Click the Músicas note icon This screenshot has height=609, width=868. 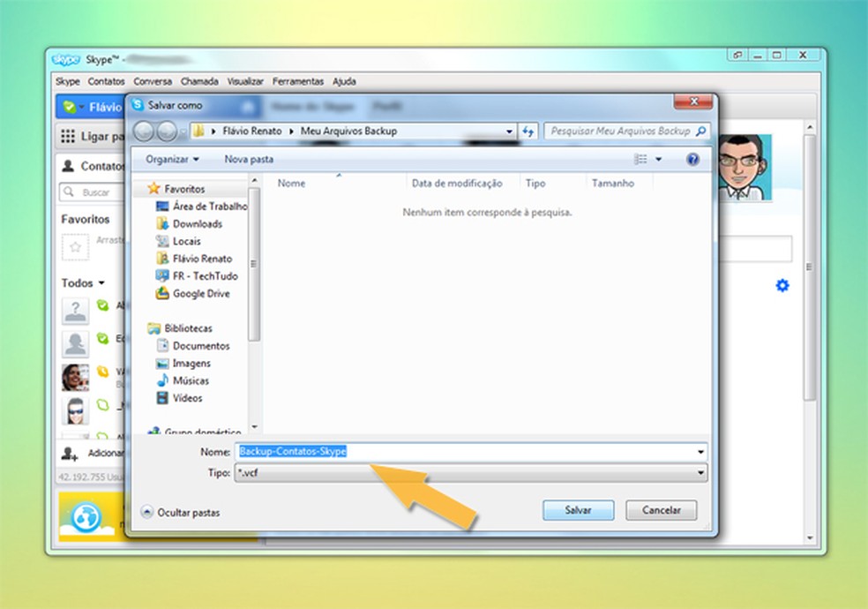coord(162,380)
